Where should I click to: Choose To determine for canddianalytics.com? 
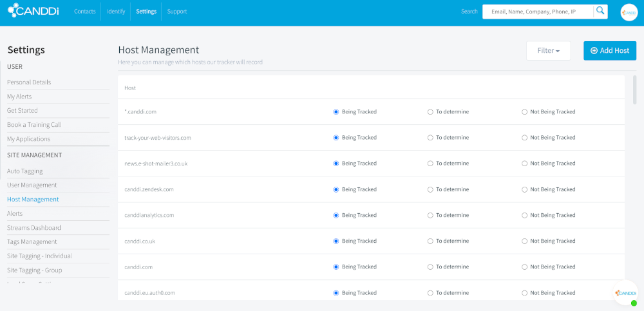[x=430, y=215]
